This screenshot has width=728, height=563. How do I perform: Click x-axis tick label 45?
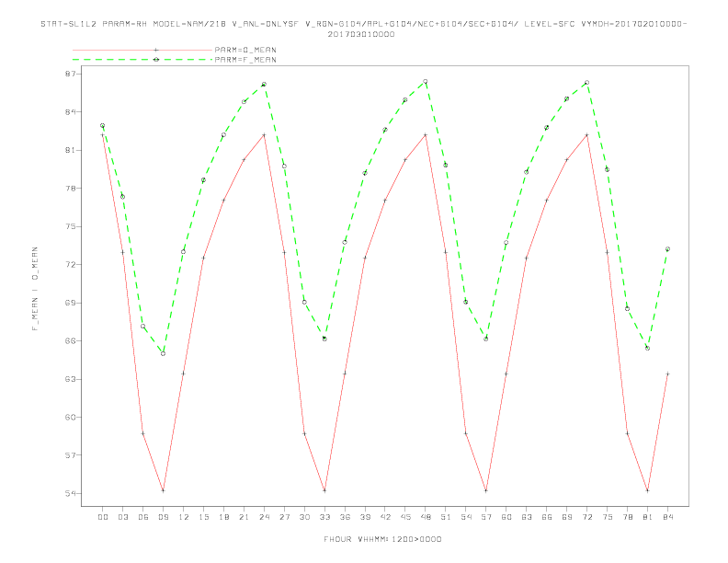(405, 517)
